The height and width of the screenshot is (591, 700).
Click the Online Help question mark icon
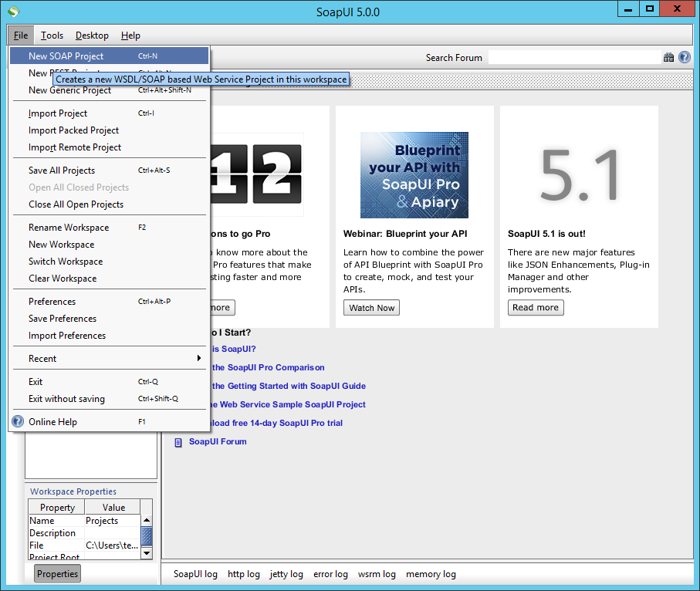(x=18, y=421)
